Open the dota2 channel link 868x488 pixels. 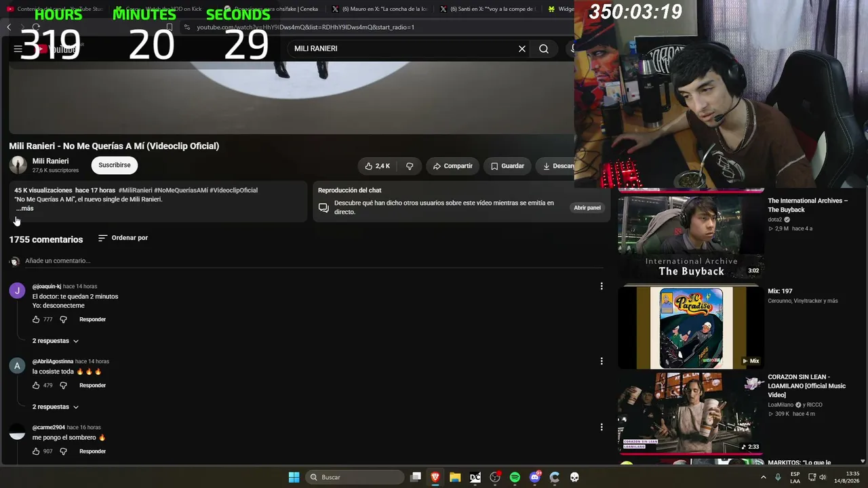[x=775, y=220]
